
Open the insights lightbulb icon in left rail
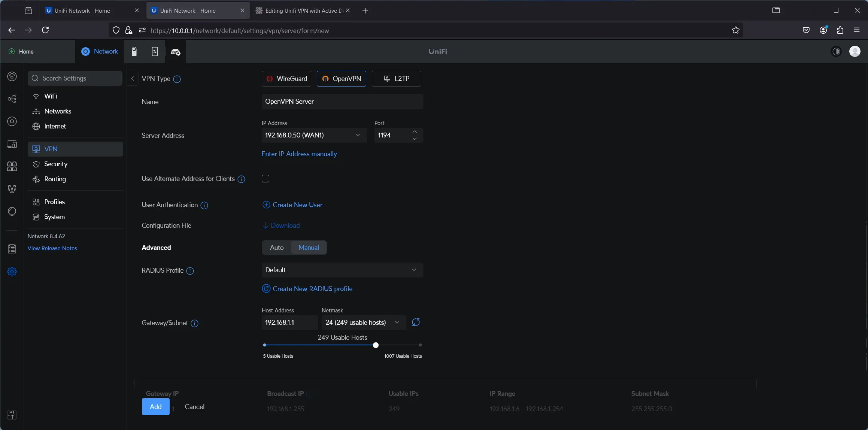tap(12, 212)
